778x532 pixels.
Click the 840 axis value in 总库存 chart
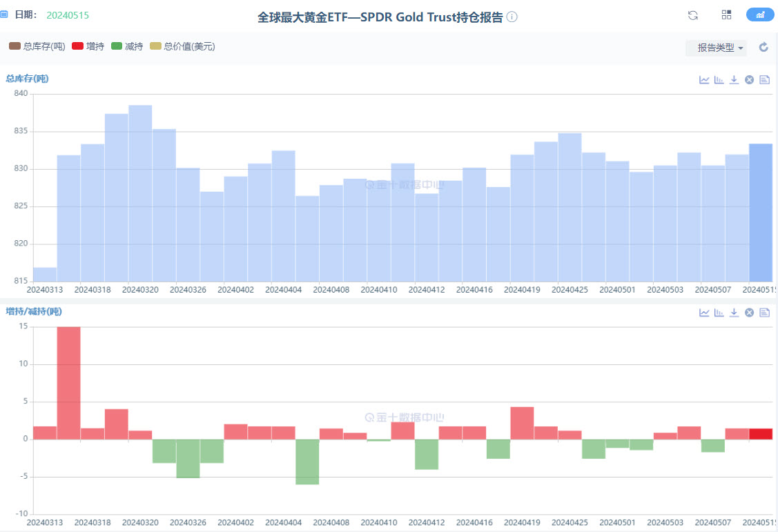(x=21, y=93)
